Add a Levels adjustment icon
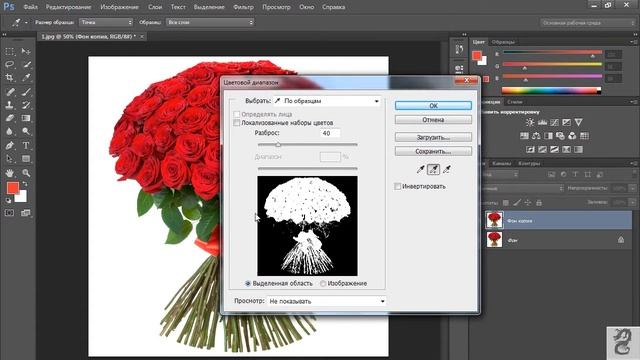 click(542, 122)
